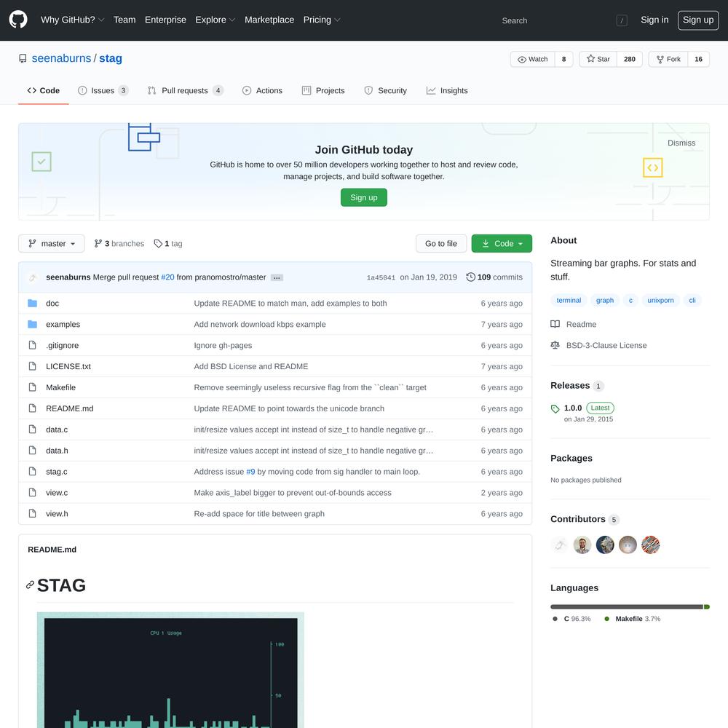Open the master branch dropdown
The image size is (728, 728).
pos(52,243)
